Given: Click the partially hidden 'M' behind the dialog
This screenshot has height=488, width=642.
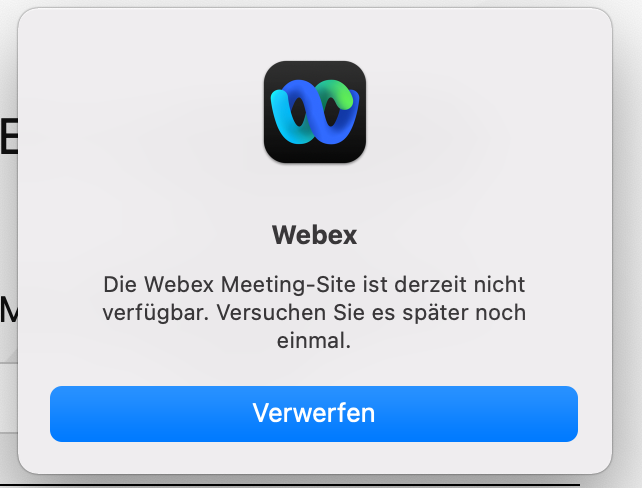Looking at the screenshot, I should click(x=9, y=310).
